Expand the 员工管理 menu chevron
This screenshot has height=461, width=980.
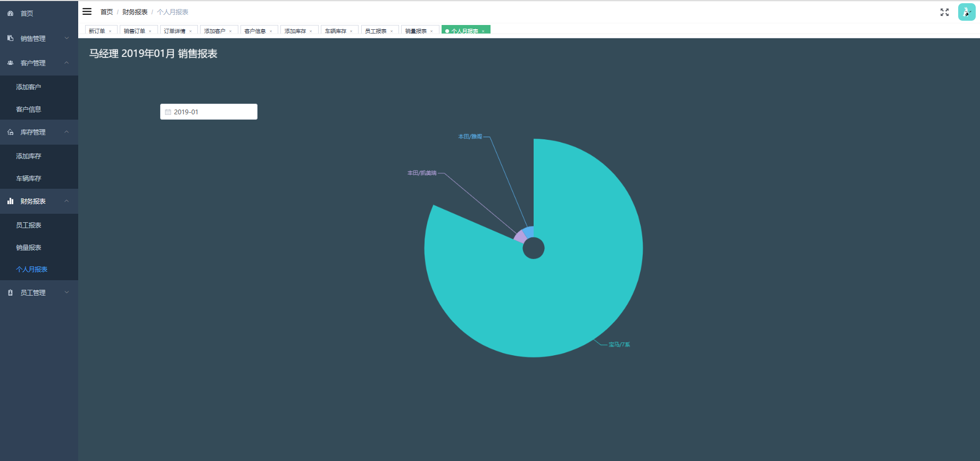tap(67, 292)
